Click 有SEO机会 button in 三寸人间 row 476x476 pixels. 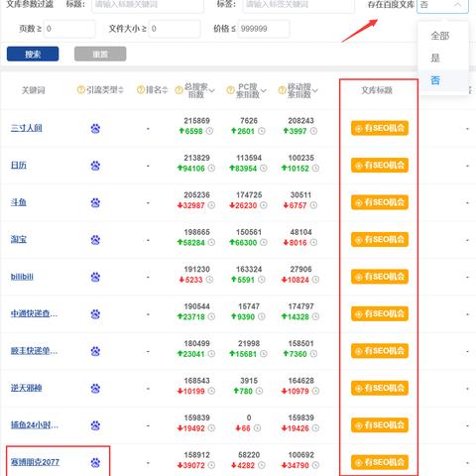point(380,128)
